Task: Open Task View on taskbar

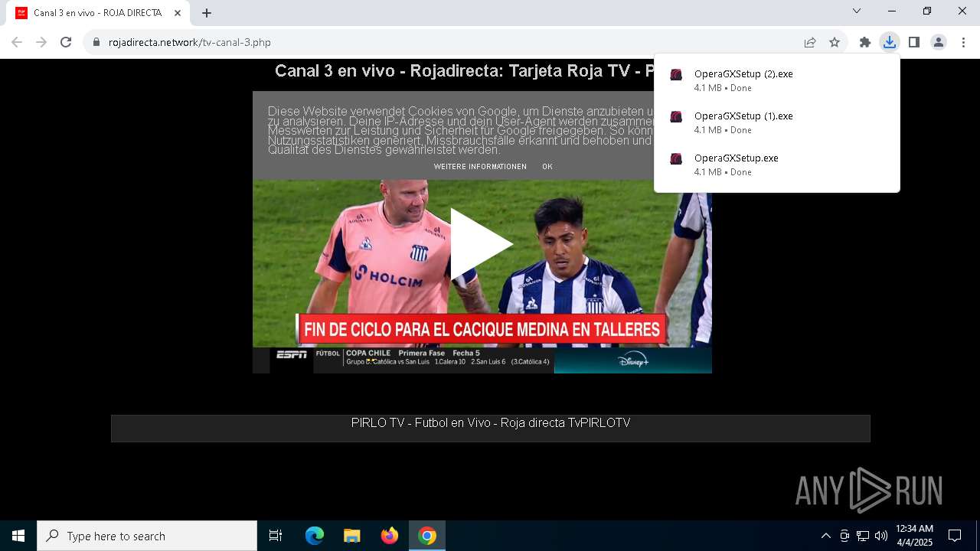Action: (x=276, y=536)
